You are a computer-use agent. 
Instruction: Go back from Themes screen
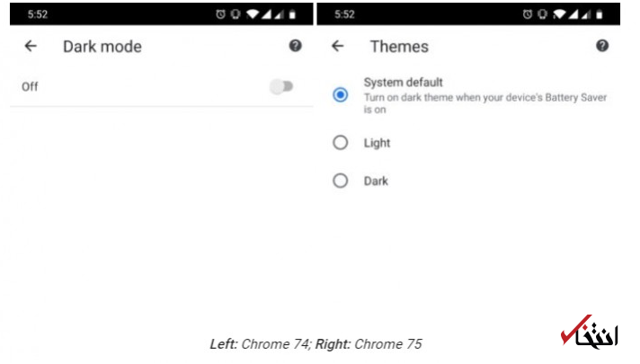(338, 46)
